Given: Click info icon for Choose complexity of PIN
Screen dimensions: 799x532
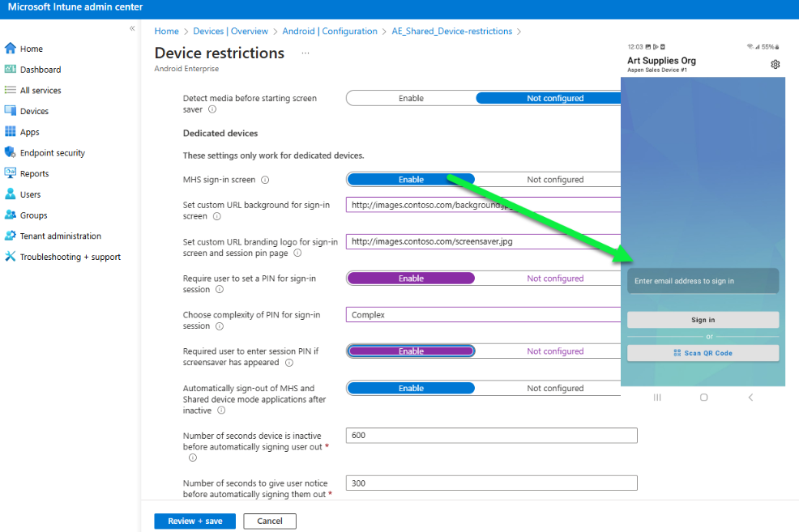Looking at the screenshot, I should pyautogui.click(x=220, y=326).
